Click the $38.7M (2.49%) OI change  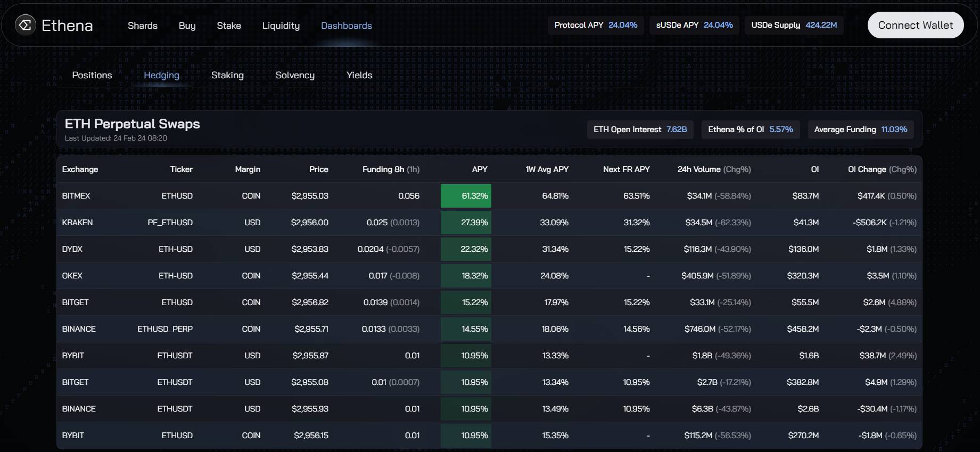tap(888, 356)
